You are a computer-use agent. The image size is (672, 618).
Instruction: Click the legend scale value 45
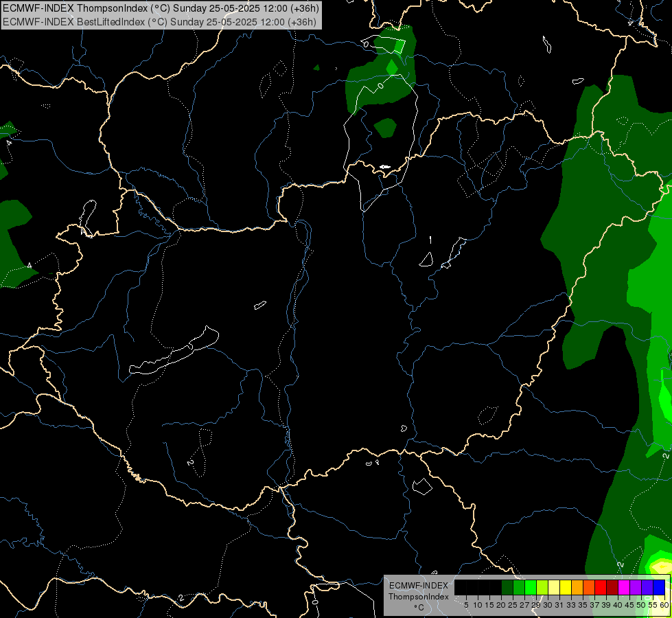[x=630, y=605]
